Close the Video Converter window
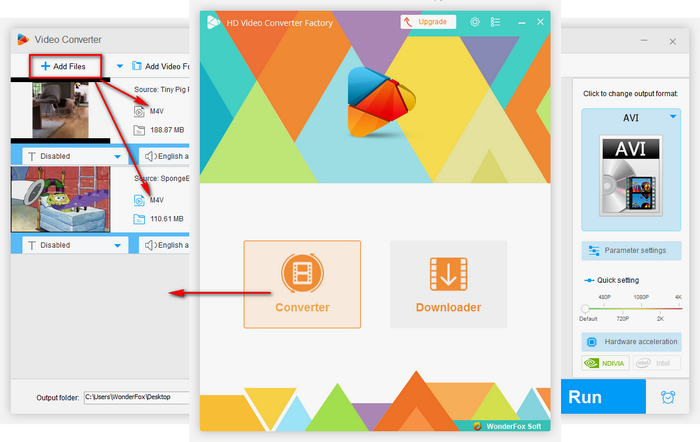The width and height of the screenshot is (700, 442). pos(672,42)
